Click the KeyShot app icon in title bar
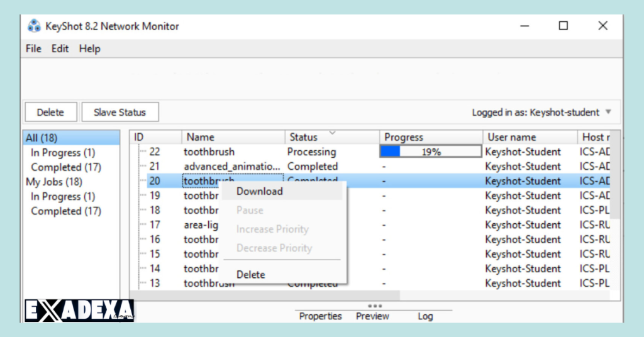644x337 pixels. pyautogui.click(x=34, y=26)
